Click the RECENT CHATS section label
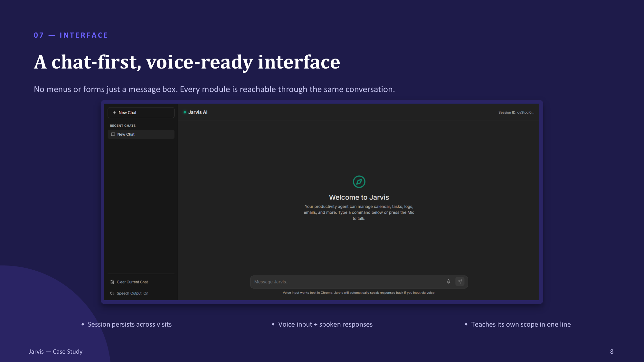Screen dimensions: 644x362 [123, 126]
